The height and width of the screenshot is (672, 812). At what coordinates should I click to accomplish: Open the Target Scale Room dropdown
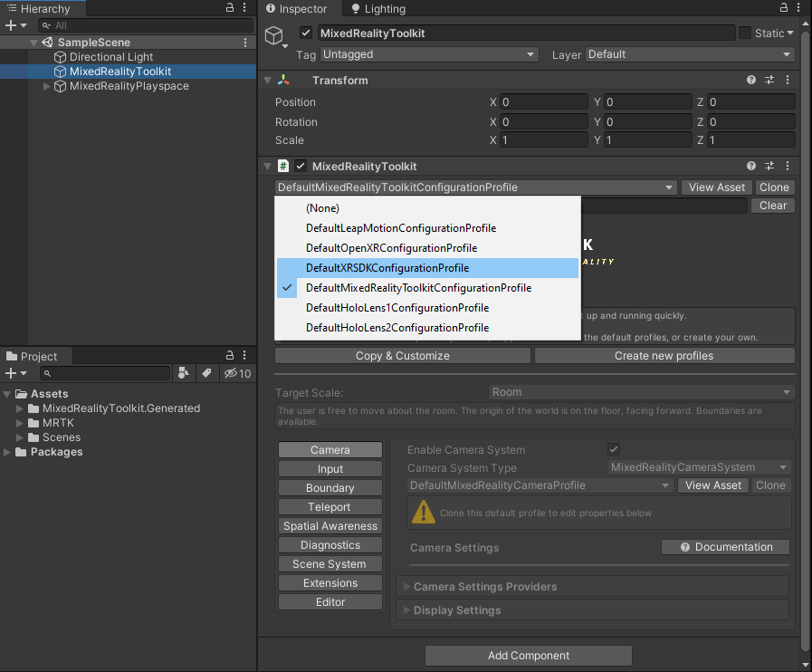[x=642, y=392]
